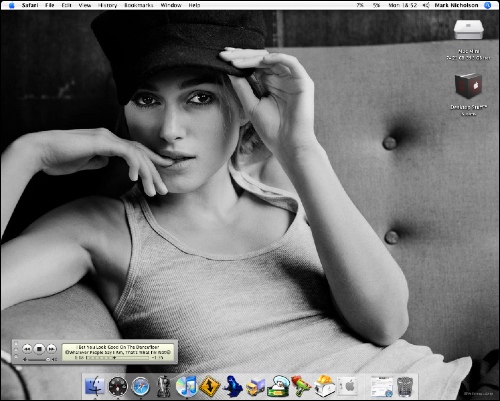Screen dimensions: 500x401
Task: Open Spotlight search in the menu bar
Action: (487, 5)
